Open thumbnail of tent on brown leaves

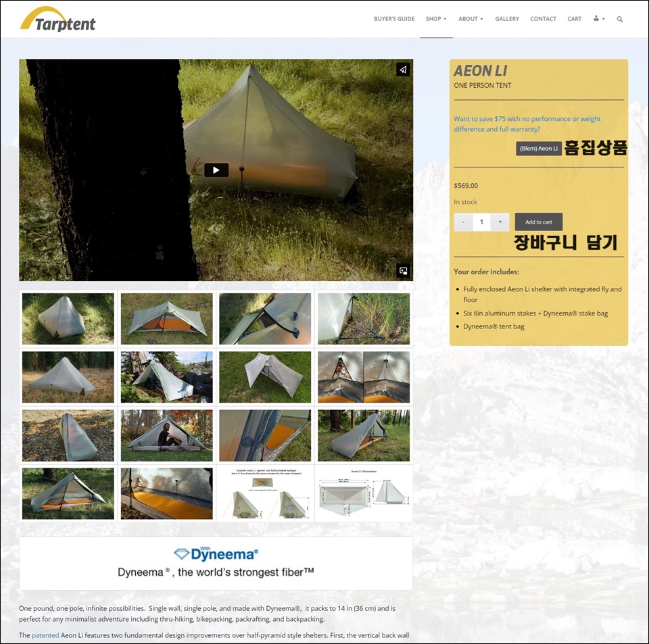click(68, 436)
